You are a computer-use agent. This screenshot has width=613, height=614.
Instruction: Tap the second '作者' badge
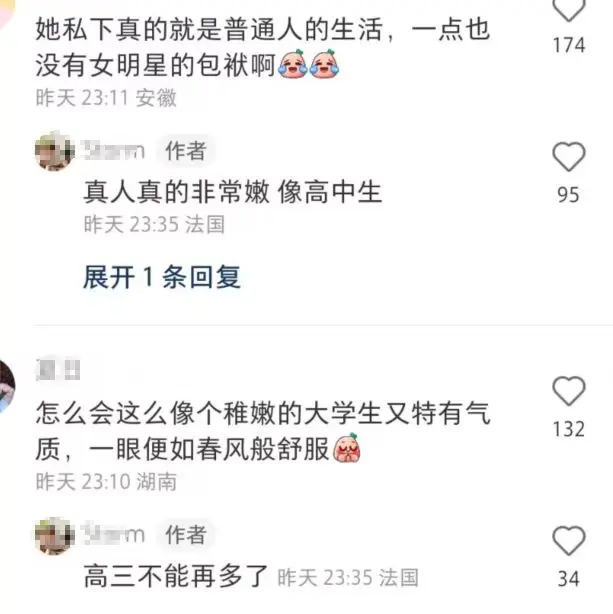tap(186, 535)
